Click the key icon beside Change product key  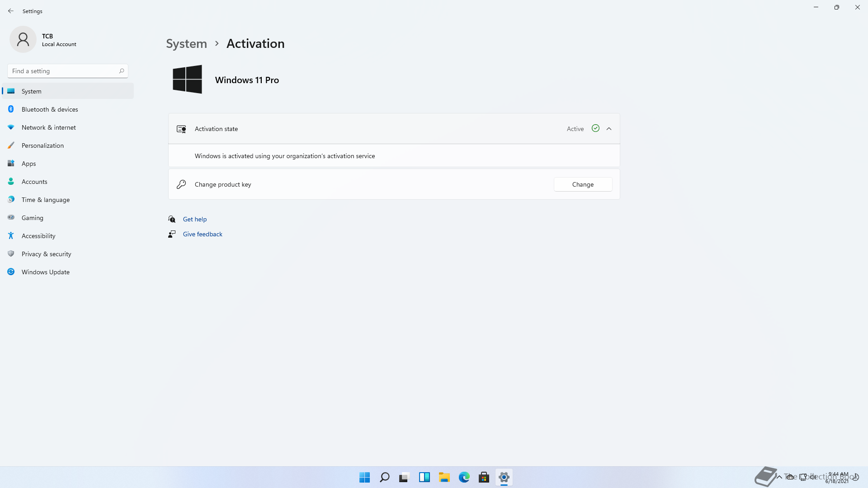(181, 184)
